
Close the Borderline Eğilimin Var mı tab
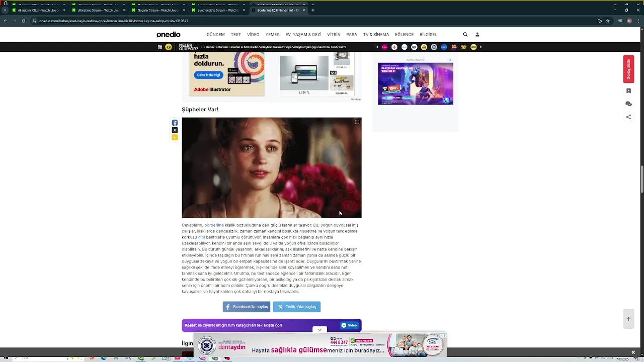point(303,10)
